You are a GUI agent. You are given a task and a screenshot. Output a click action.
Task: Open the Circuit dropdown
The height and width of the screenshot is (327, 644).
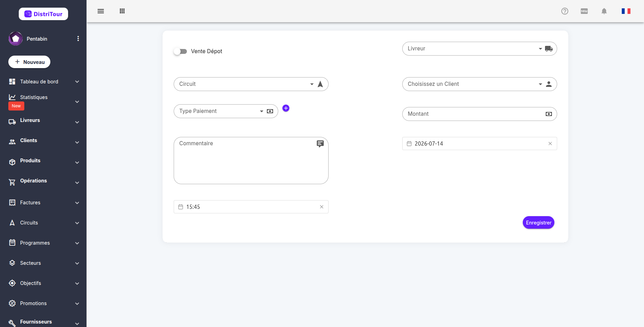coord(251,84)
